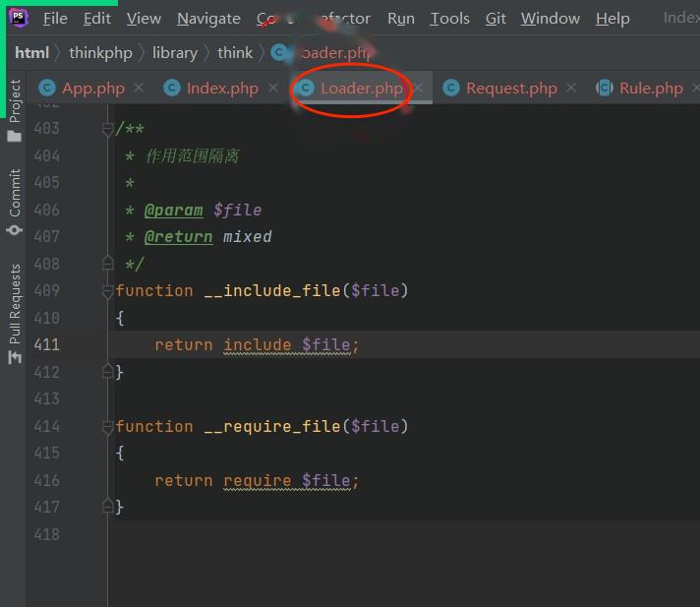Viewport: 700px width, 607px height.
Task: Click the include keyword on line 411
Action: [258, 344]
